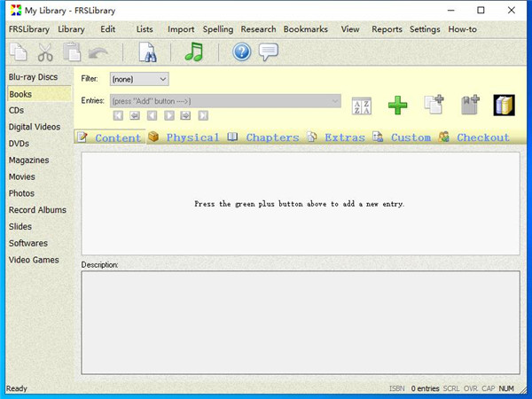
Task: Switch to the Checkout tab
Action: pos(482,137)
